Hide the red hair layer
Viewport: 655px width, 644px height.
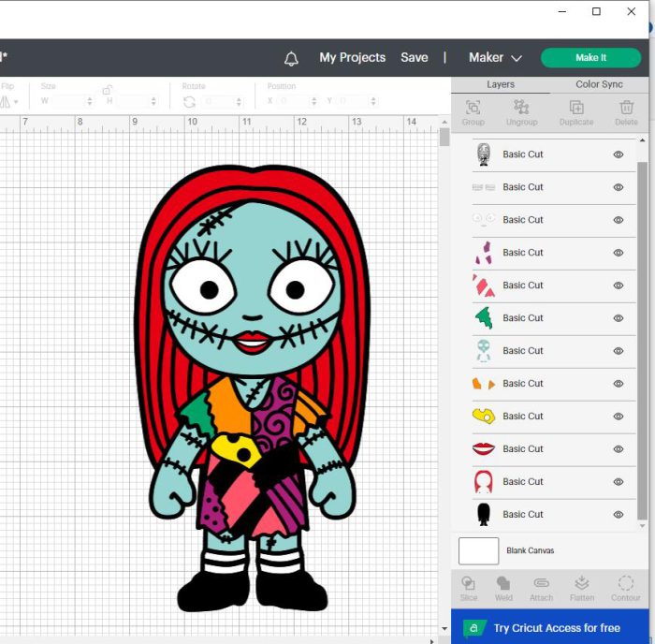(x=619, y=481)
